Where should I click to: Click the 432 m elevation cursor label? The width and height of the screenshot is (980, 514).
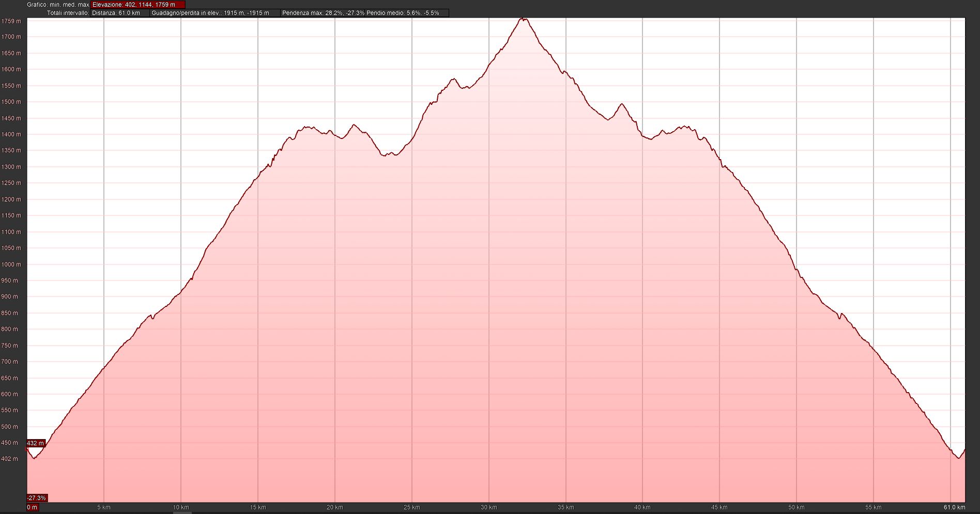coord(36,443)
